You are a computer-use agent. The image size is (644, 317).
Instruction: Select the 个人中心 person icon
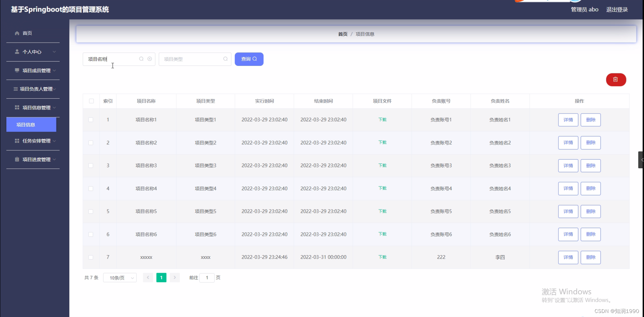click(x=17, y=52)
